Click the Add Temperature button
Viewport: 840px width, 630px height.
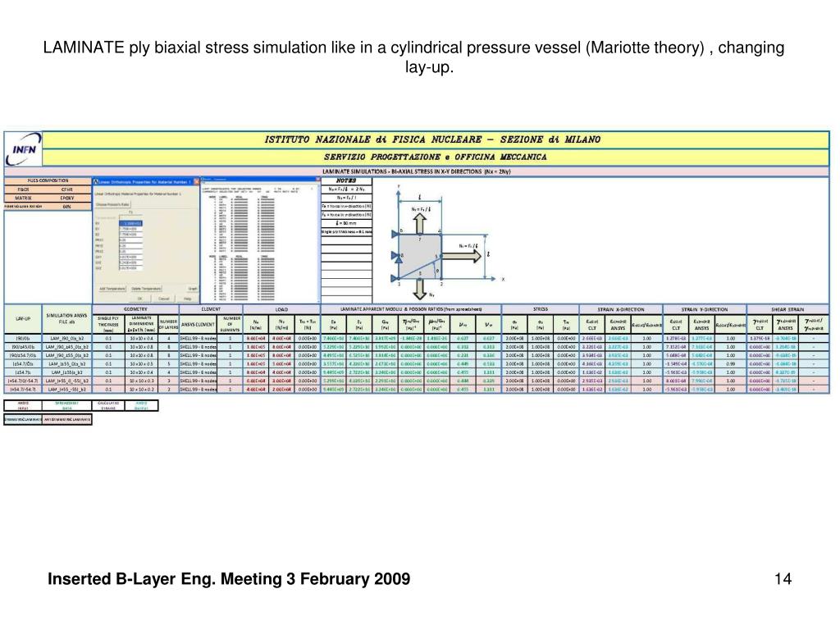click(x=112, y=289)
